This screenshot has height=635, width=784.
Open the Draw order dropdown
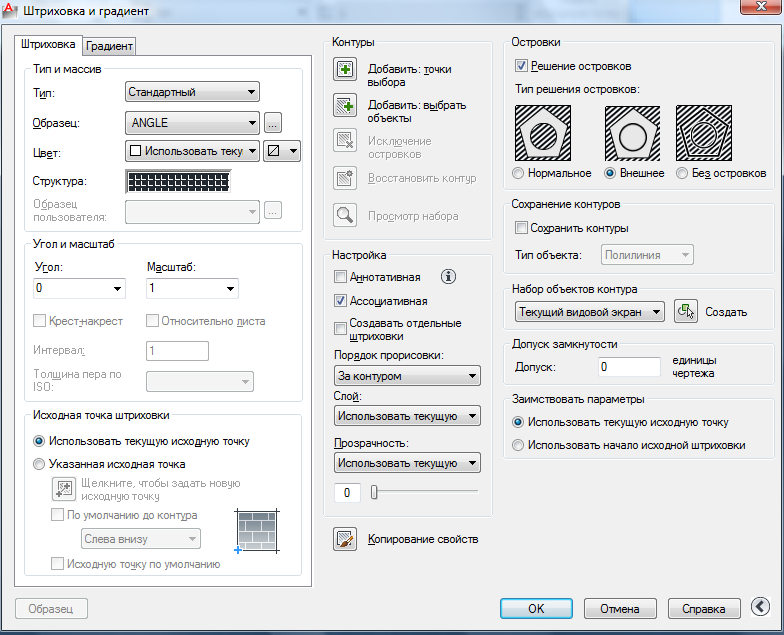[x=407, y=376]
